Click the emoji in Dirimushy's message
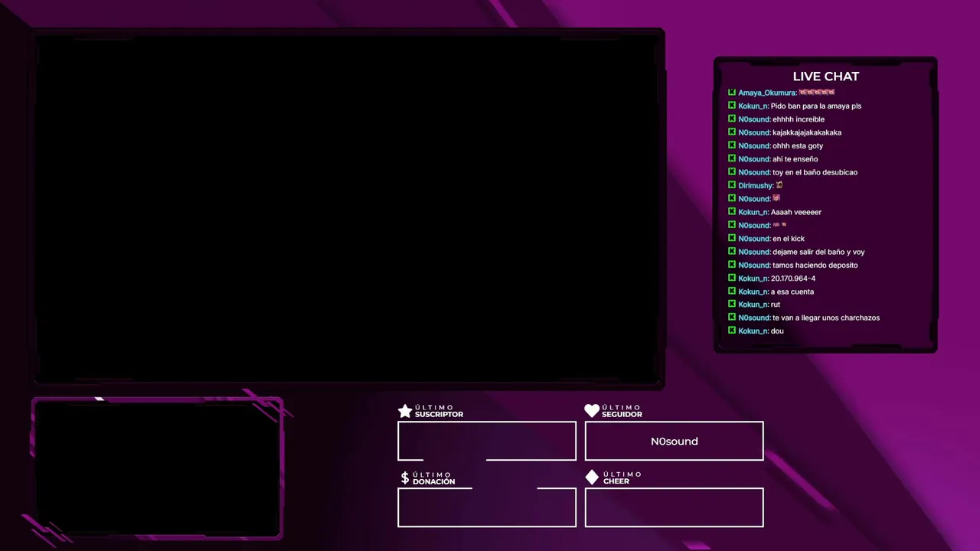Viewport: 980px width, 551px height. point(779,185)
